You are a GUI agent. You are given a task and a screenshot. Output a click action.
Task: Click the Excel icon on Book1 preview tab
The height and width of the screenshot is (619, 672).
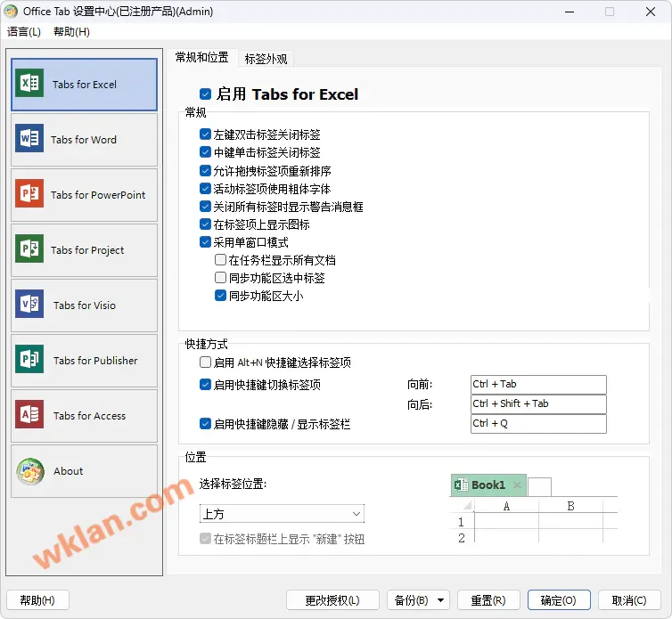point(461,485)
